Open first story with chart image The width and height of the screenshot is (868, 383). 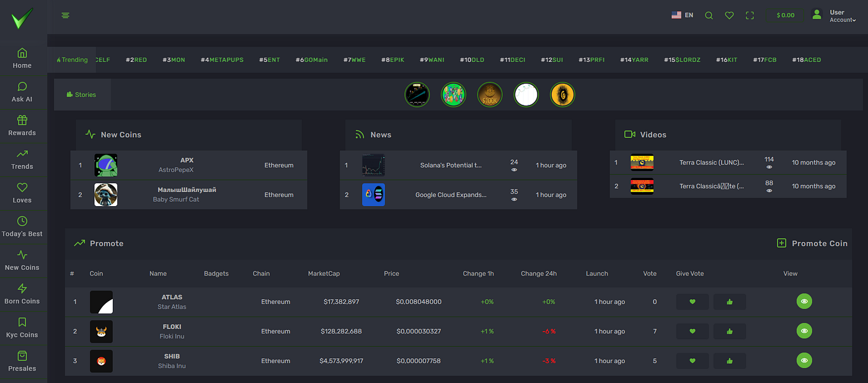pos(417,95)
